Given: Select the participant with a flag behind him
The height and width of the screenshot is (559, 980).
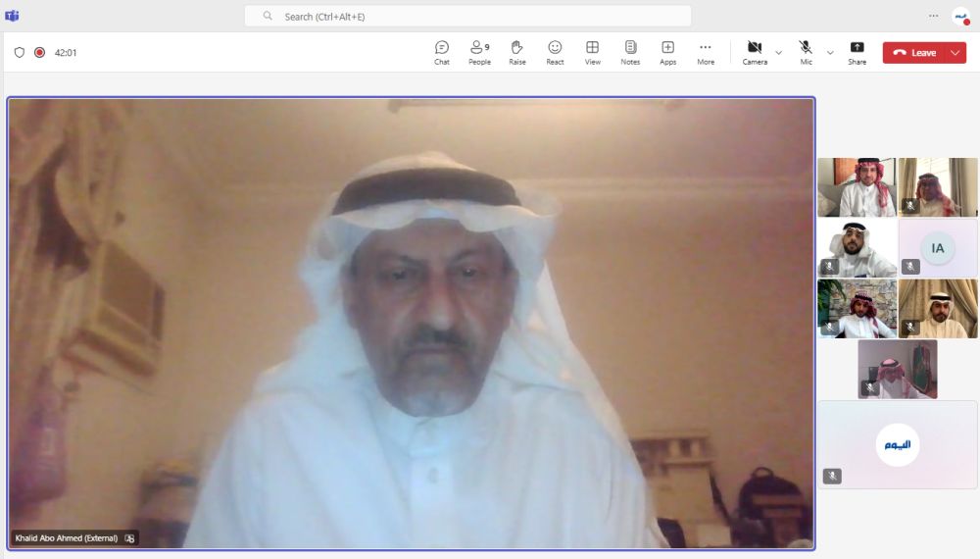Looking at the screenshot, I should pos(898,369).
